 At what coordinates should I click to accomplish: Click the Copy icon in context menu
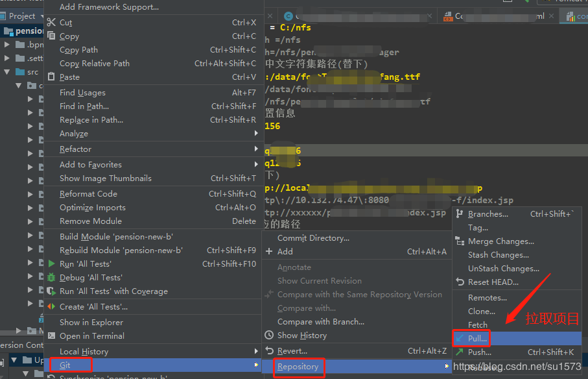point(51,36)
